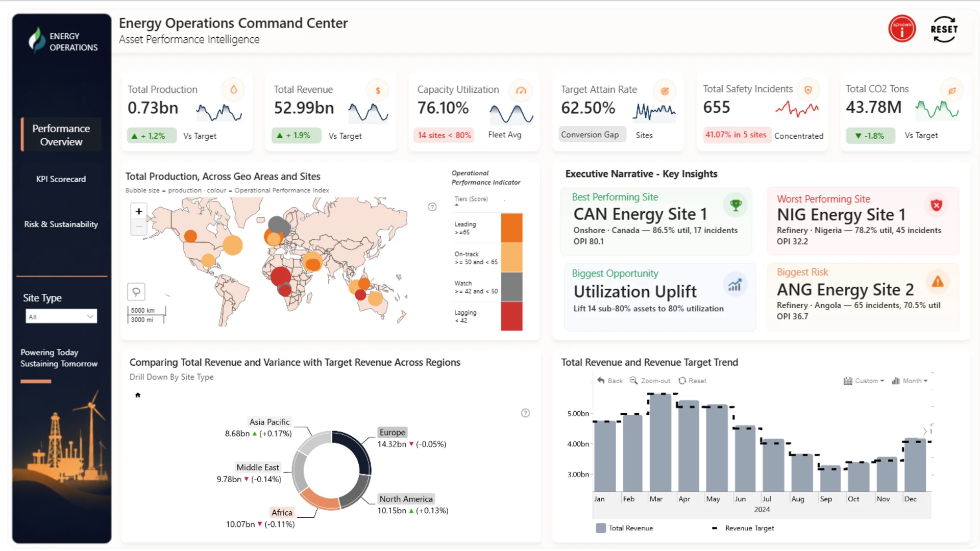Click Zoom-out on revenue trend chart
The height and width of the screenshot is (551, 980).
tap(650, 381)
